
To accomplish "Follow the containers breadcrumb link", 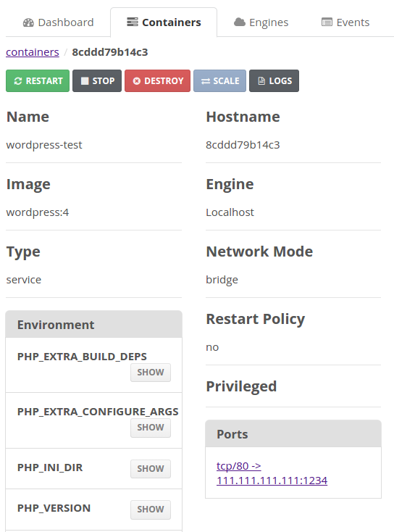I will pyautogui.click(x=33, y=52).
